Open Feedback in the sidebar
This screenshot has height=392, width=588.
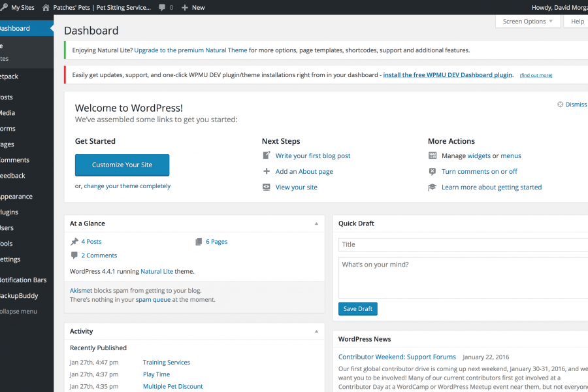[27, 176]
